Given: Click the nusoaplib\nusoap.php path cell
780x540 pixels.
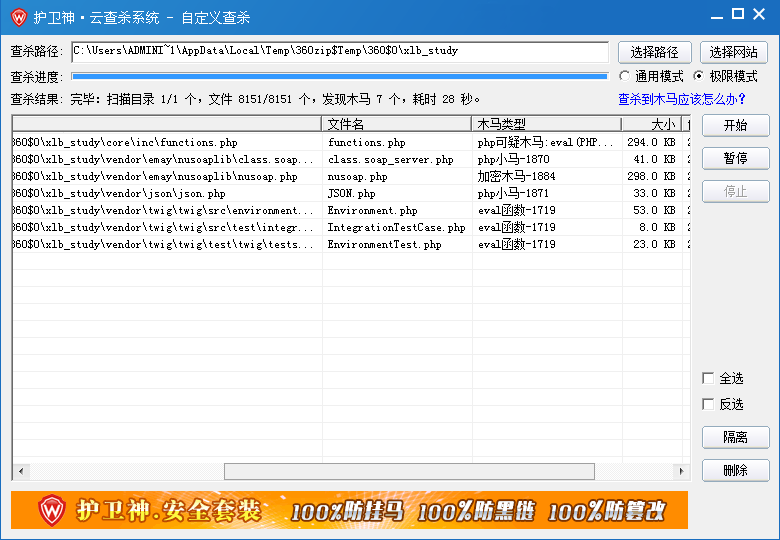Looking at the screenshot, I should (168, 177).
